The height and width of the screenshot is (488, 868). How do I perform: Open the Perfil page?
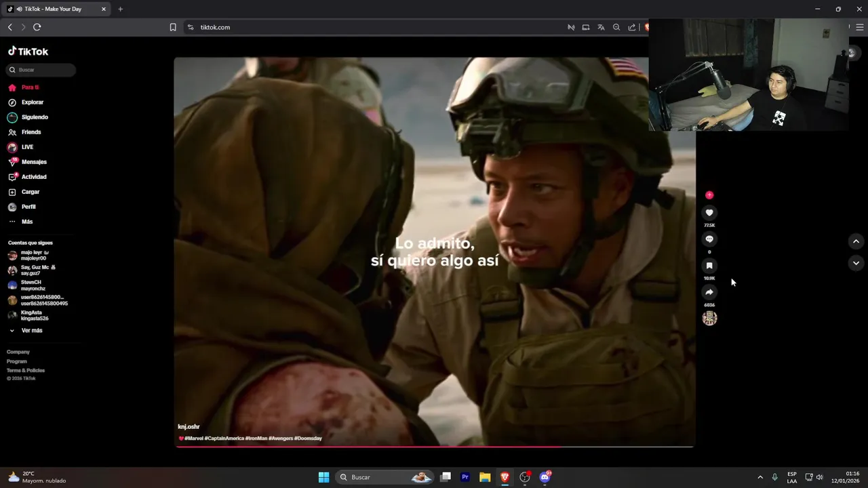[x=22, y=207]
